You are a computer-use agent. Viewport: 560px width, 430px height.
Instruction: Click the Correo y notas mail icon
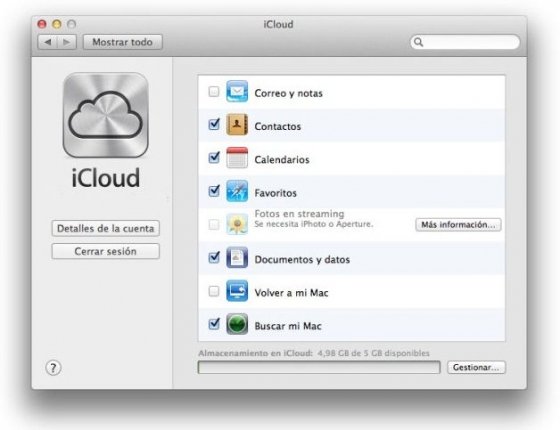point(237,91)
